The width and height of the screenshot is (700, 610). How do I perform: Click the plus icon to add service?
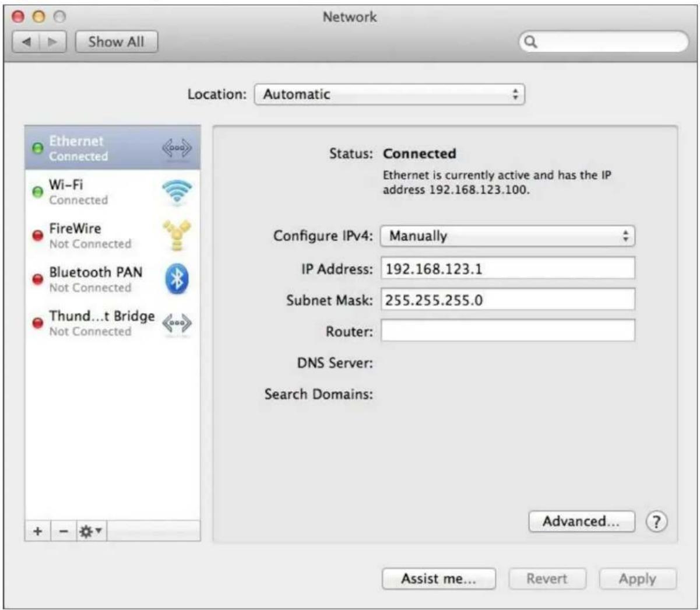tap(38, 531)
